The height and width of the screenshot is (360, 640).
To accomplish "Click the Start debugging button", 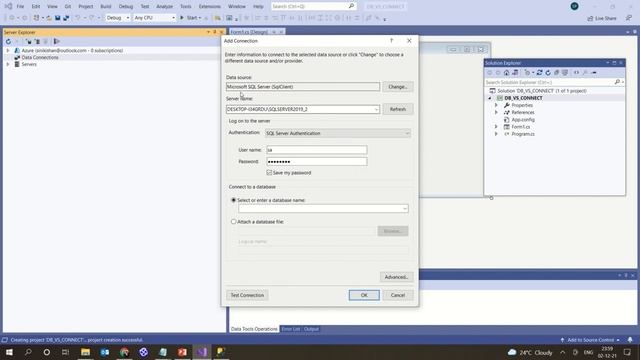I will click(190, 18).
